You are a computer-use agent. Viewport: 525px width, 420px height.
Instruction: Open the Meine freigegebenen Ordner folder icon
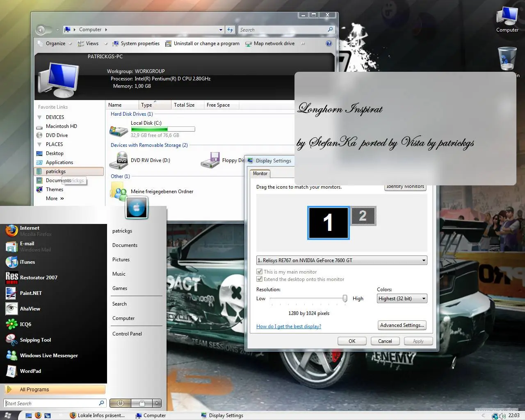(x=119, y=192)
